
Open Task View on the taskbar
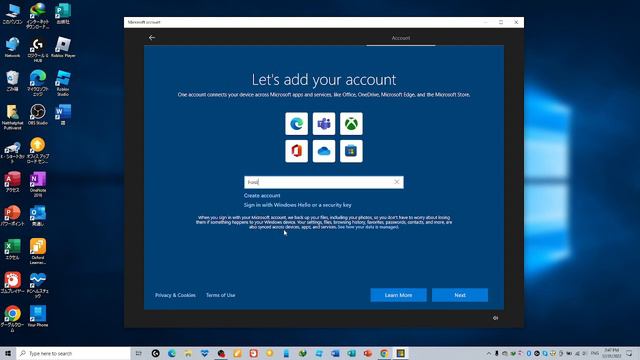click(138, 353)
